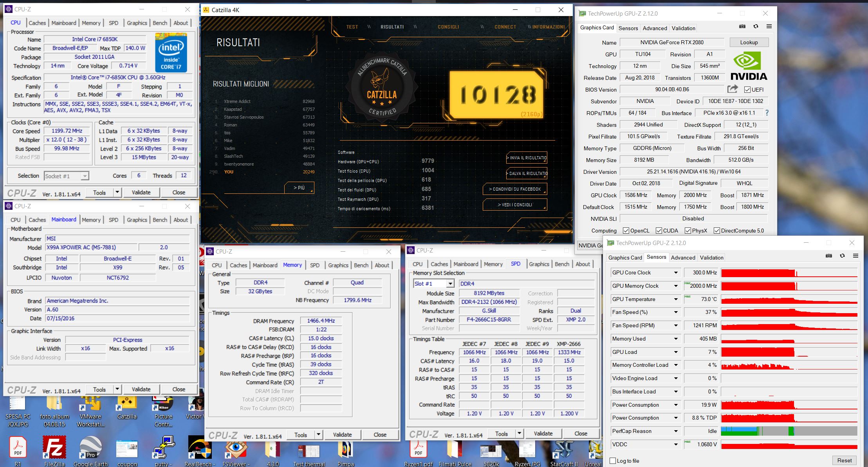
Task: Open the RealBench desktop shortcut
Action: 200,451
